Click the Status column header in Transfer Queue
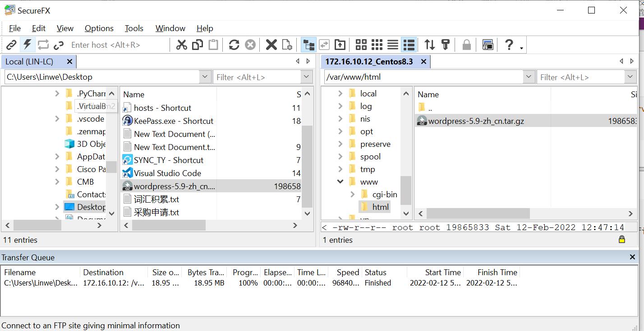 coord(385,272)
